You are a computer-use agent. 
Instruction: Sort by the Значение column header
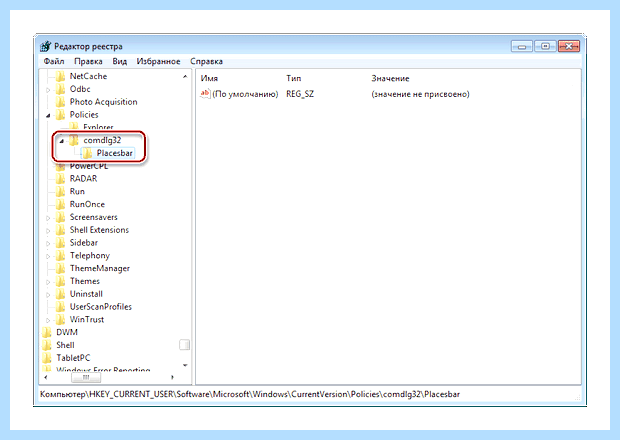pos(390,78)
